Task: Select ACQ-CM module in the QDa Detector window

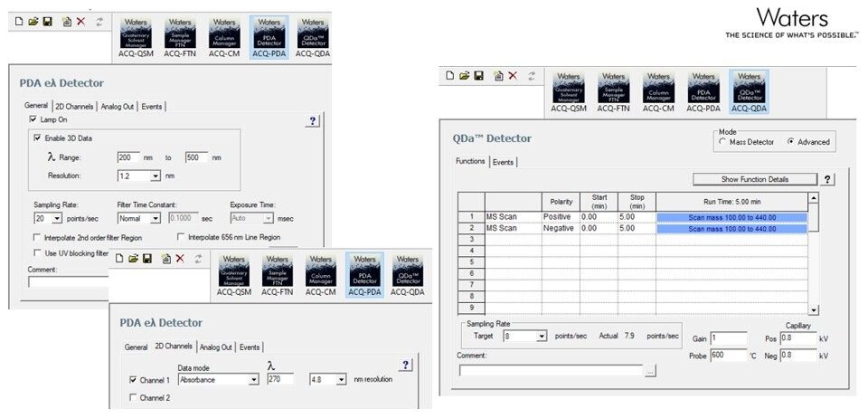Action: point(658,92)
